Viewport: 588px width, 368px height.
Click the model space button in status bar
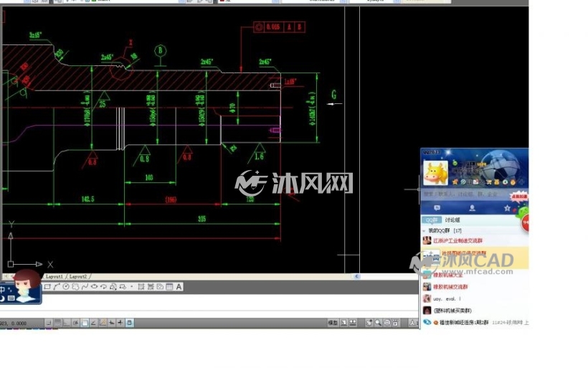click(x=333, y=323)
